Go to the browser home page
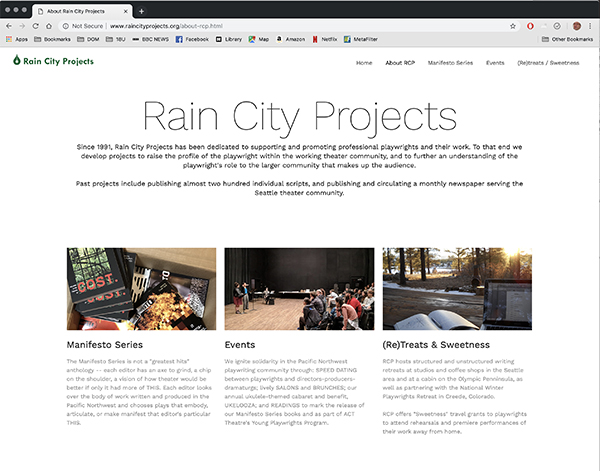600x471 pixels. [x=49, y=24]
